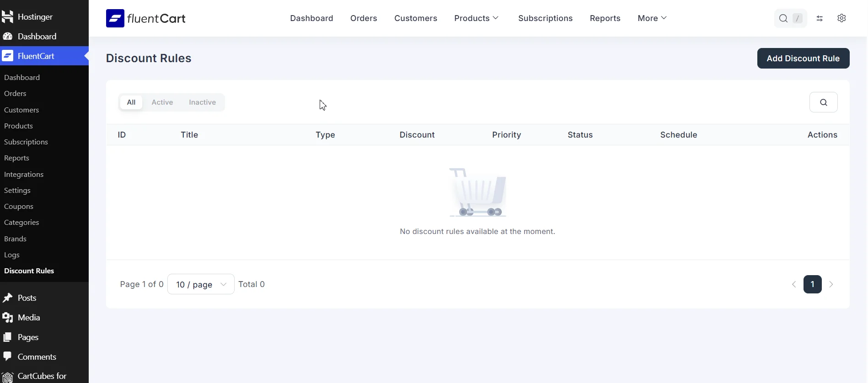Screen dimensions: 868x383
Task: Switch to the Inactive filter tab
Action: point(203,102)
